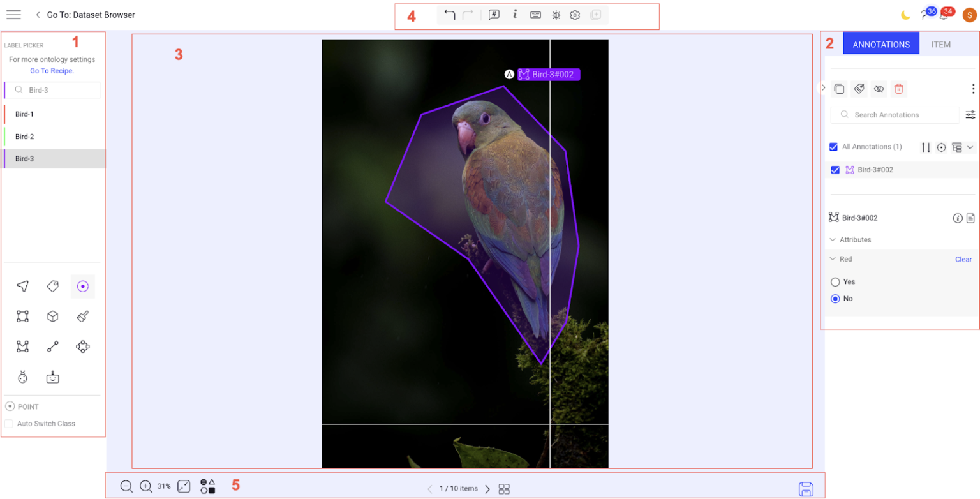Select the Polygon tool

click(x=22, y=346)
